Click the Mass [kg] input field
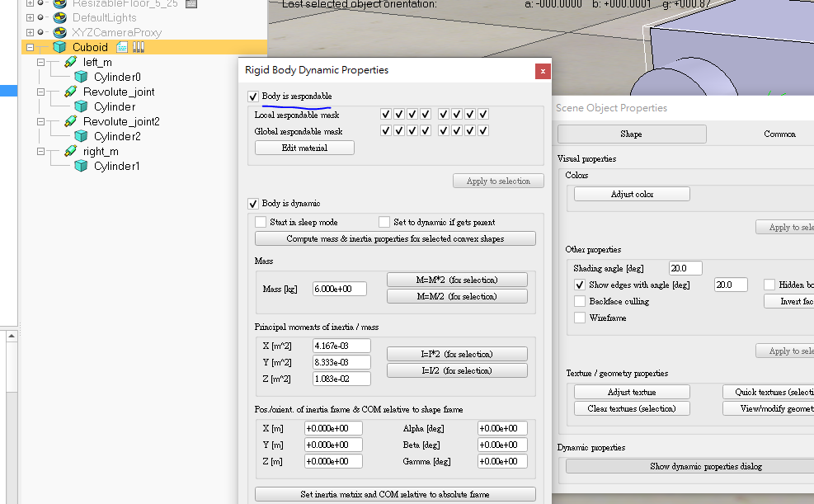 pyautogui.click(x=339, y=289)
